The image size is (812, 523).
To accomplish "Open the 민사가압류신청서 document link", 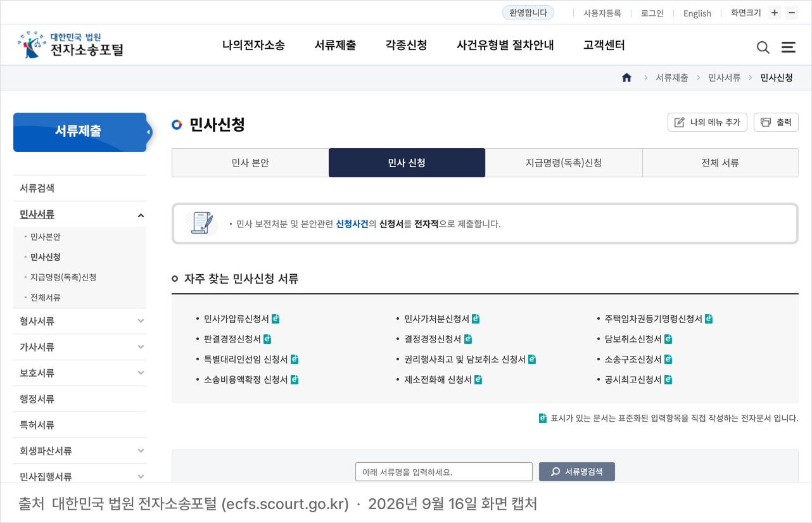I will tap(236, 319).
